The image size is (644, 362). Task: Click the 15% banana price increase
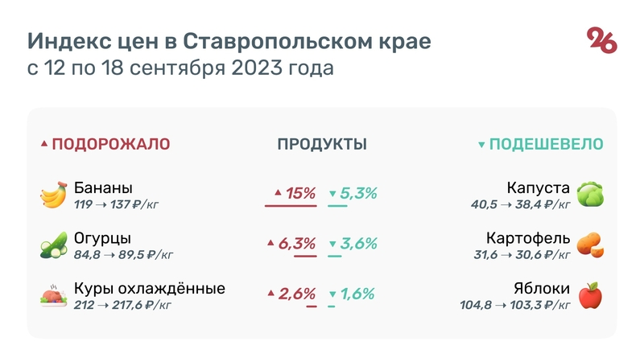(299, 193)
